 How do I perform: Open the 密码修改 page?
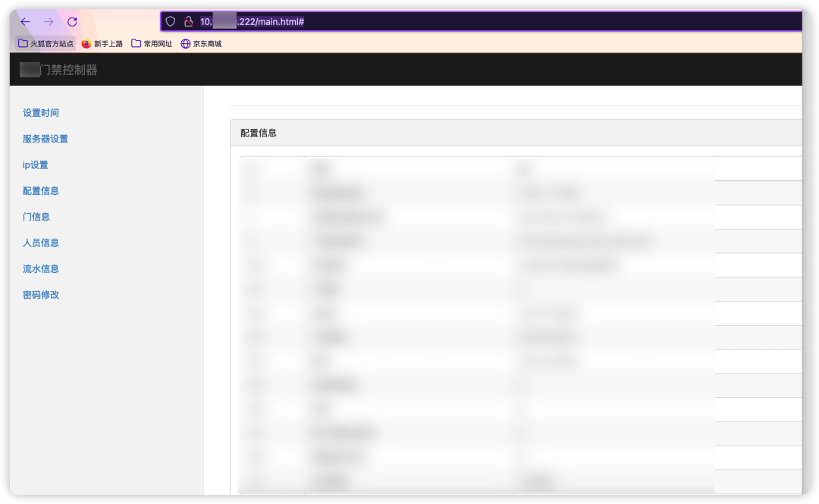click(x=41, y=295)
